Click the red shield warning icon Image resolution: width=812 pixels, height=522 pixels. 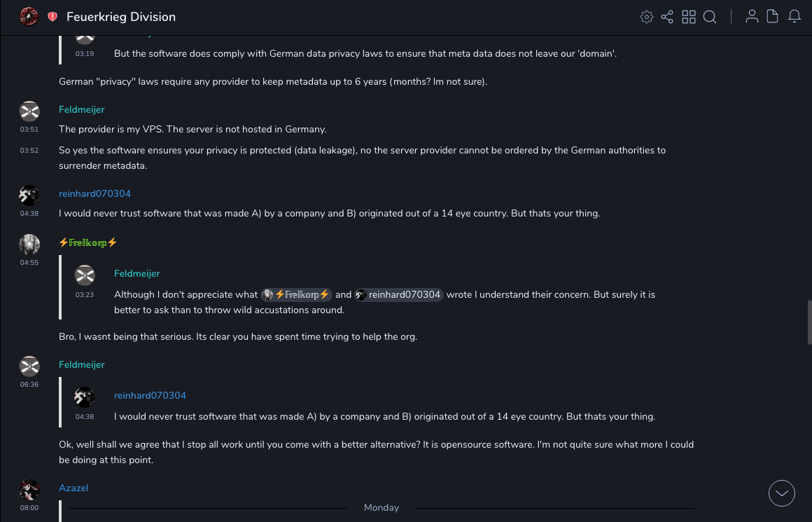(x=52, y=17)
